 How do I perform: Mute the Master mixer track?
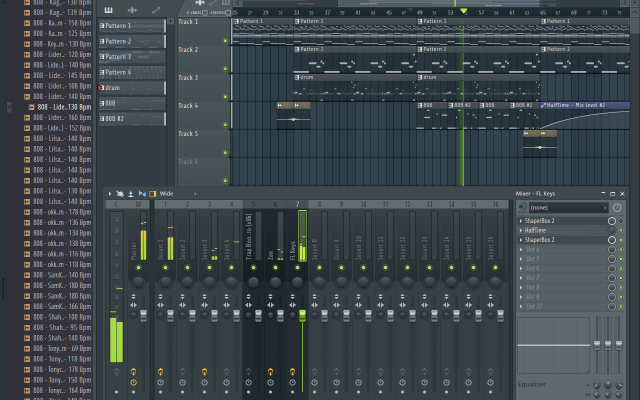click(138, 268)
